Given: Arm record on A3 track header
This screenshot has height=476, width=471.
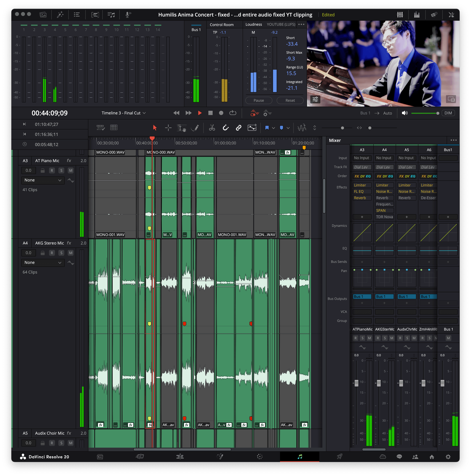Looking at the screenshot, I should (52, 170).
